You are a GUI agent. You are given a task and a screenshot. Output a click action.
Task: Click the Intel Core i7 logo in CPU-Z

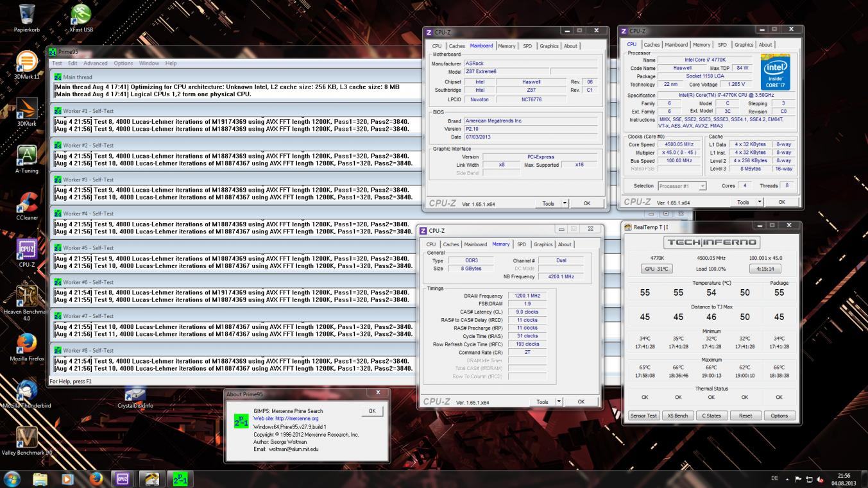(776, 72)
